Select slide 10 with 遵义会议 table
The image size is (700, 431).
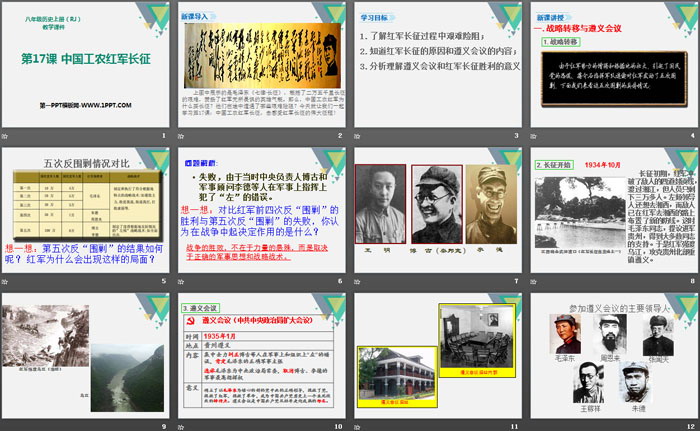262,356
